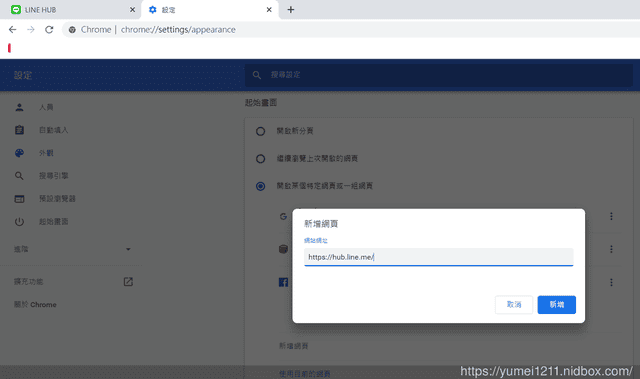
Task: Click the 設定 title in the header
Action: click(23, 75)
